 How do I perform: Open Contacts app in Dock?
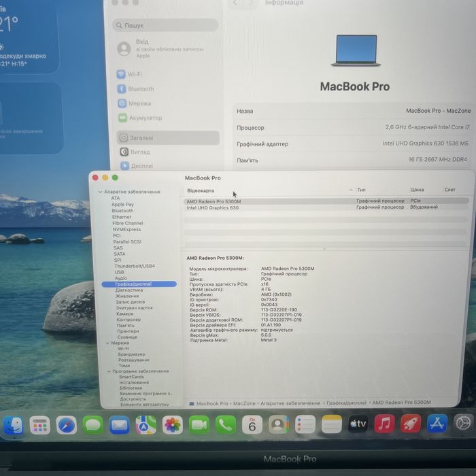(278, 424)
